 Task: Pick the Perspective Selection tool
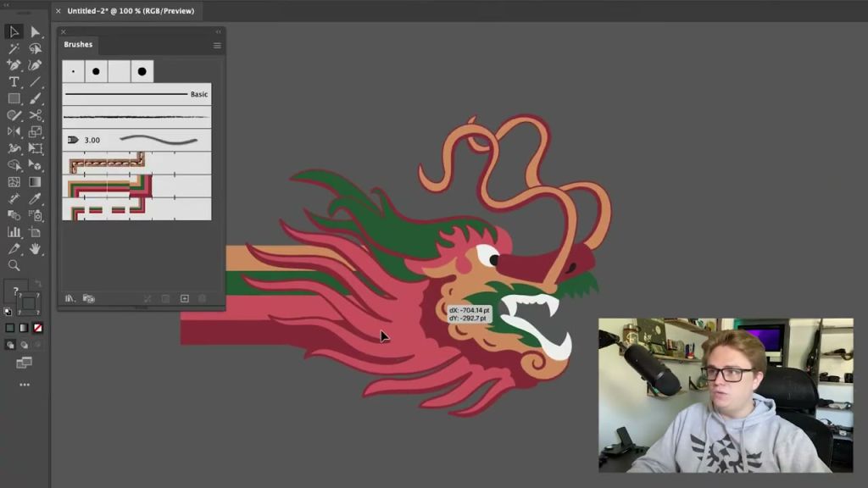point(35,165)
